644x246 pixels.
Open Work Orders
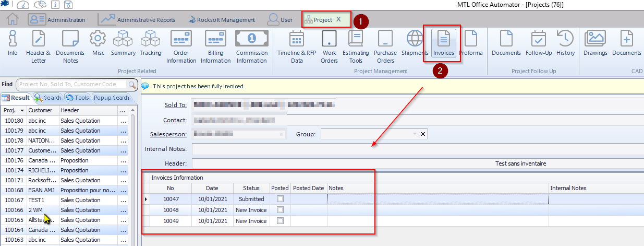tap(329, 46)
